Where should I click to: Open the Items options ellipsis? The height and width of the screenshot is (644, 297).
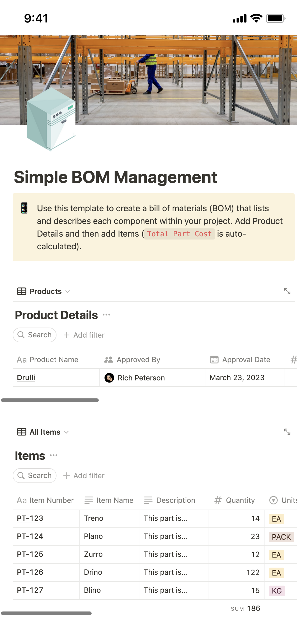click(x=54, y=455)
